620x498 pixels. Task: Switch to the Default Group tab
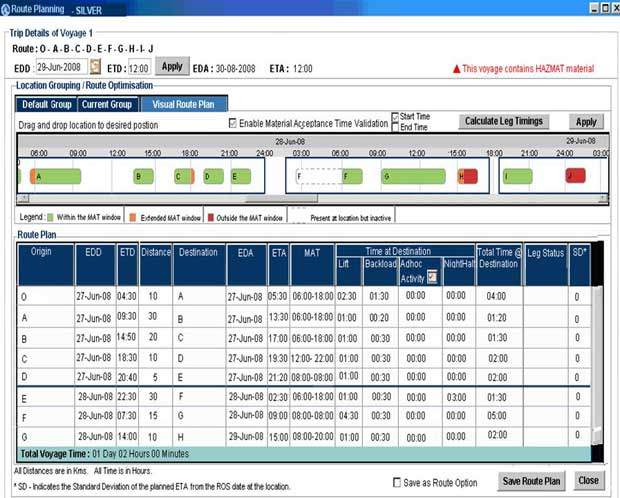[x=47, y=104]
